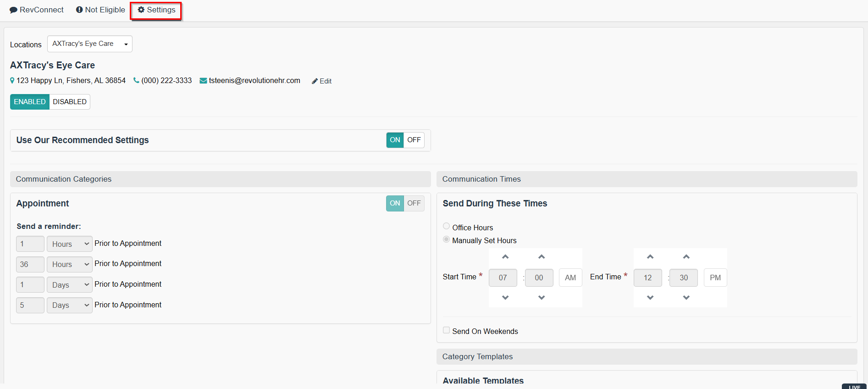The height and width of the screenshot is (389, 868).
Task: Decrease the End Time hour with down chevron
Action: (x=650, y=298)
